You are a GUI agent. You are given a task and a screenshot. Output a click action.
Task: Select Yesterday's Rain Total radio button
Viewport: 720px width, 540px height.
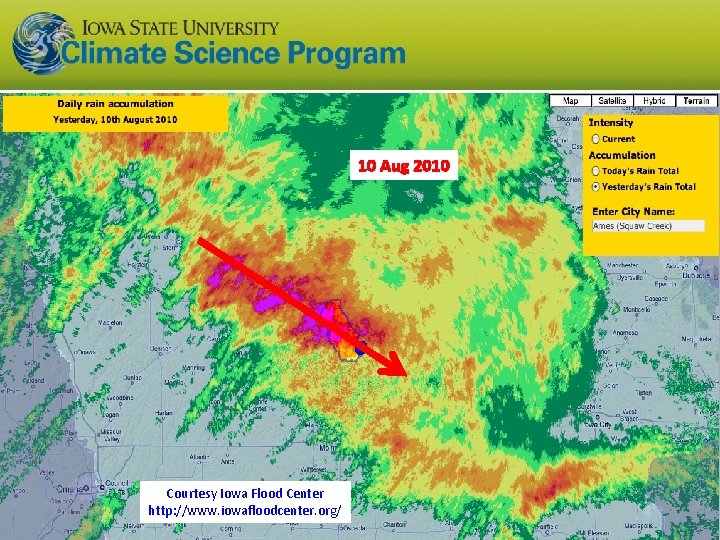(x=596, y=187)
